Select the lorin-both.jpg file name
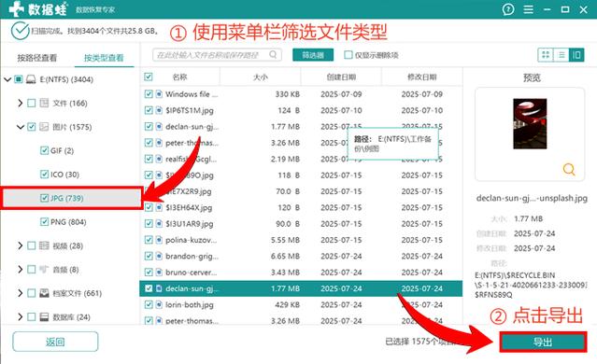This screenshot has height=364, width=597. point(190,304)
